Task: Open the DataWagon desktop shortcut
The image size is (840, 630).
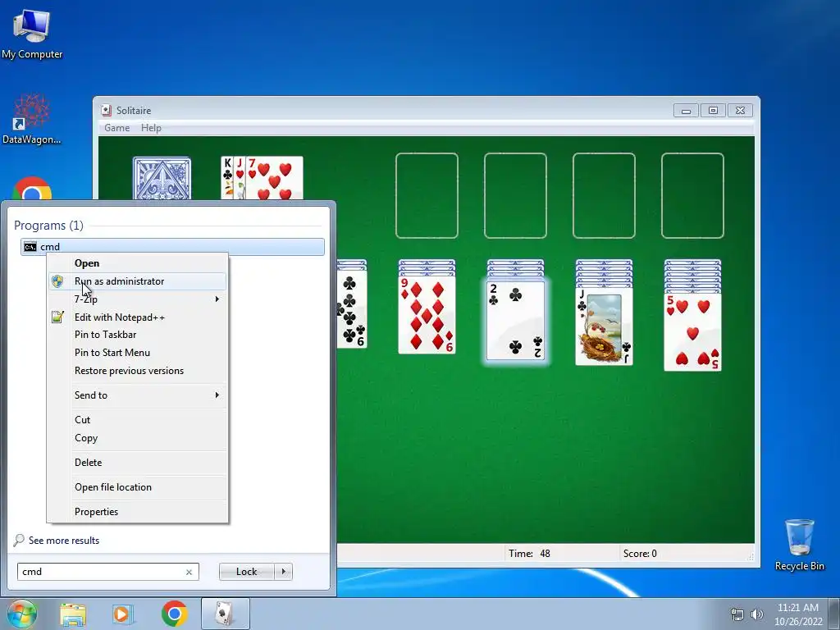Action: click(x=32, y=119)
